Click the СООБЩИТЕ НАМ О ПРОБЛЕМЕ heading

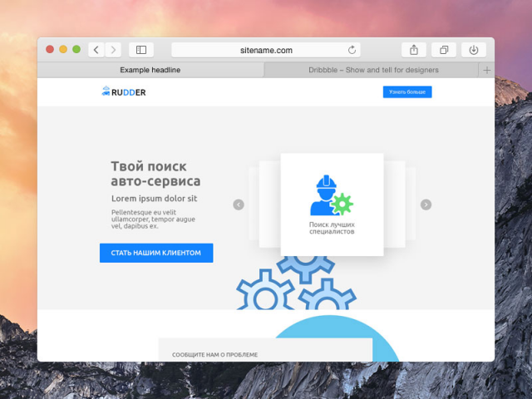(214, 355)
